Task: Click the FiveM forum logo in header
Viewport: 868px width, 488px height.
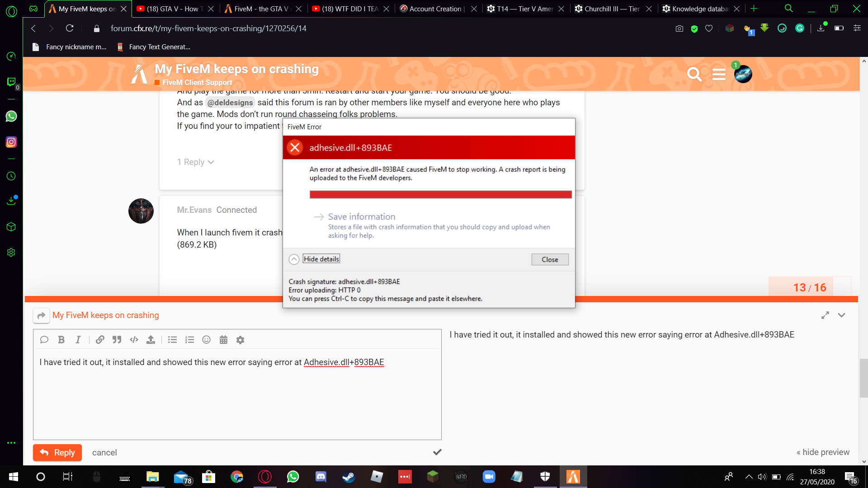Action: point(139,74)
